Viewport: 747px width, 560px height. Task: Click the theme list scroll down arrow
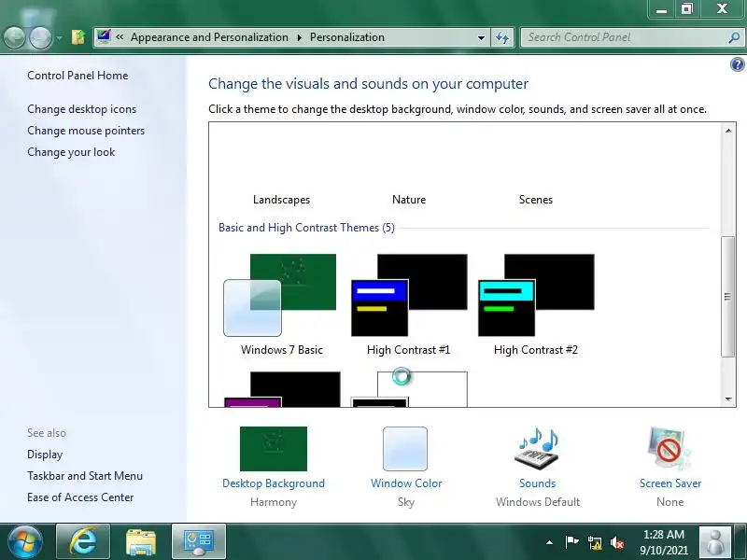(728, 399)
